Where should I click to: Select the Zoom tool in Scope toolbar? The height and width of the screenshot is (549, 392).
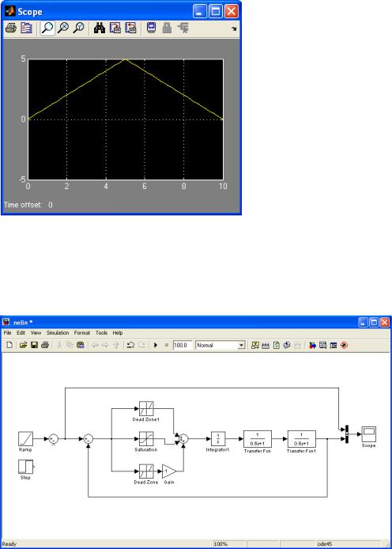47,28
